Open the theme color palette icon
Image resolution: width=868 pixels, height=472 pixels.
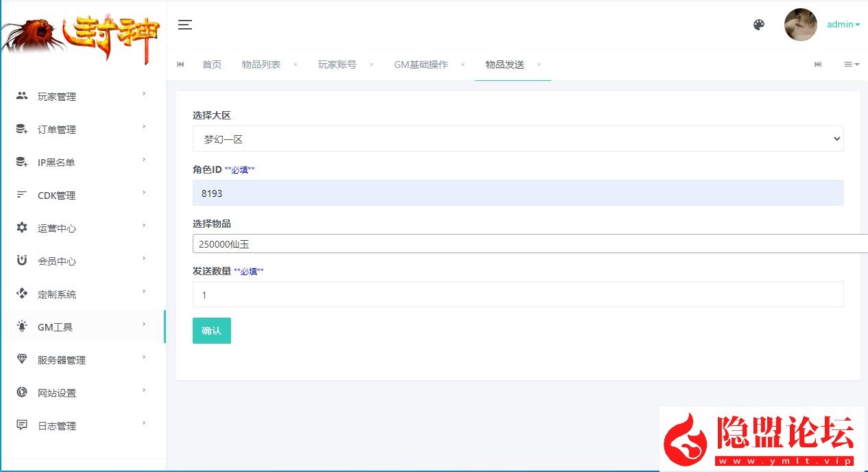pos(759,25)
